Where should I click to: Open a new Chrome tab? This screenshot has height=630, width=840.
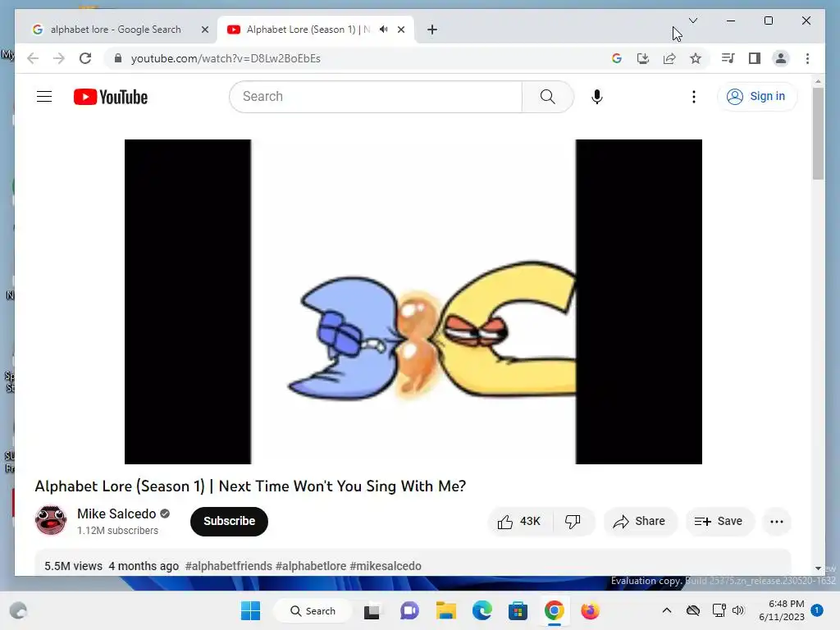pos(431,30)
